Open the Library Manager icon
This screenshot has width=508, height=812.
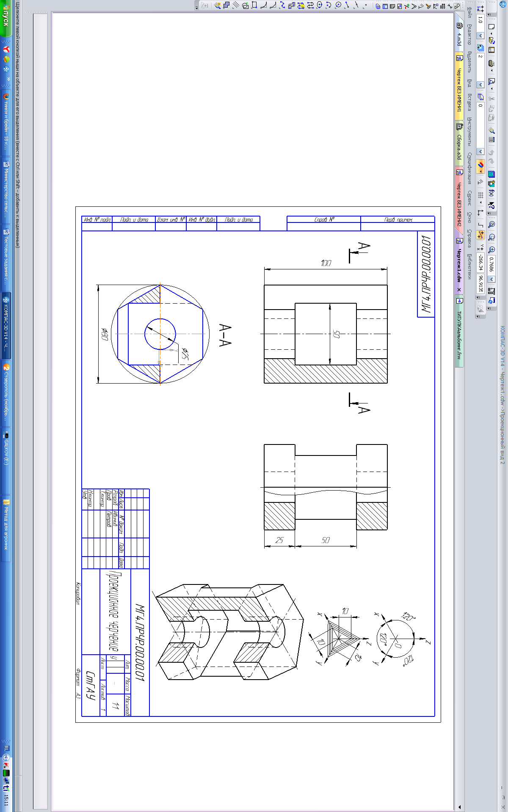pos(491,174)
